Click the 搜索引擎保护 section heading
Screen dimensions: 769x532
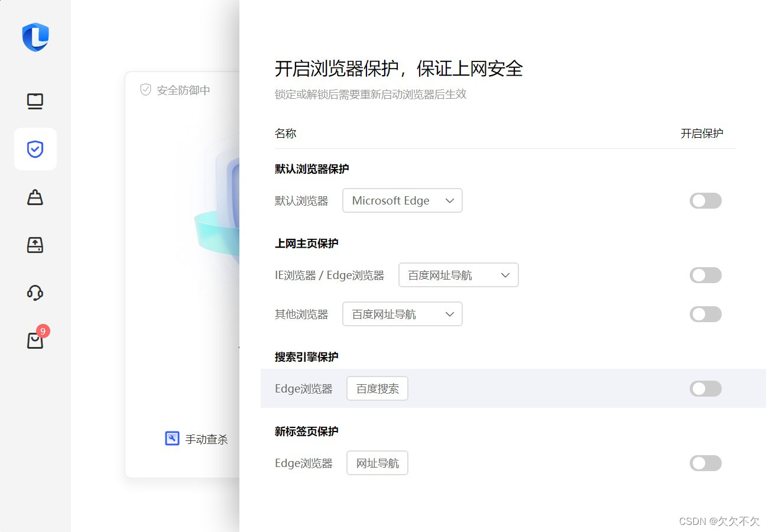[x=307, y=357]
